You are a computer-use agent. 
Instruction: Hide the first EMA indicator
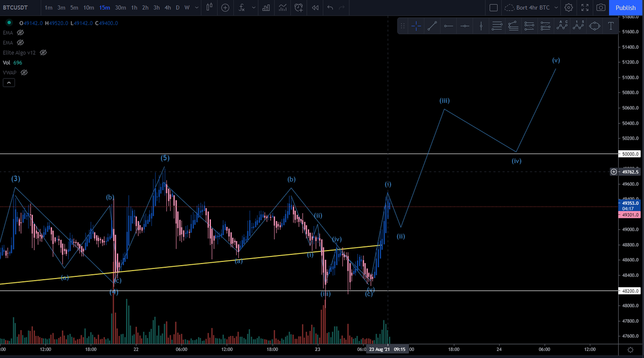pos(20,33)
